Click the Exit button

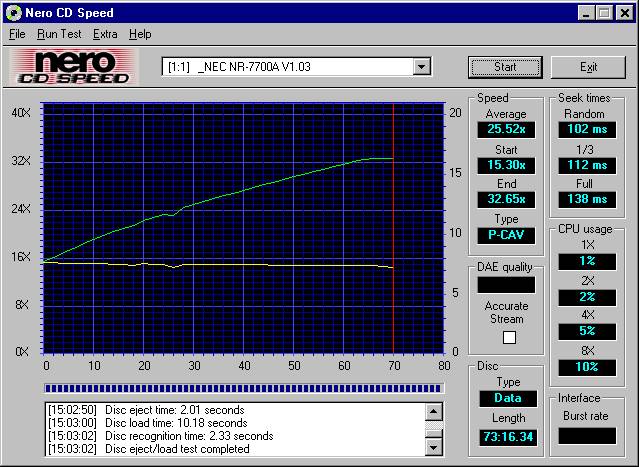click(588, 67)
